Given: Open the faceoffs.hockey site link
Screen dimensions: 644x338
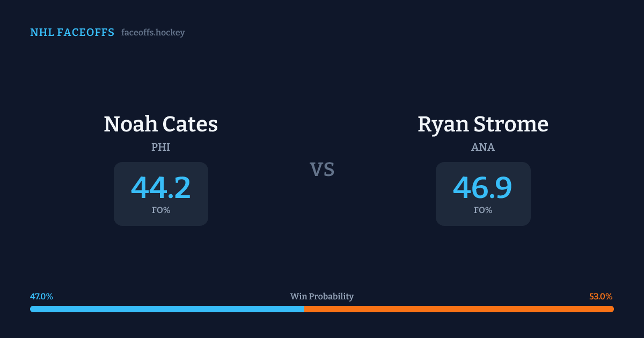Looking at the screenshot, I should (x=153, y=33).
